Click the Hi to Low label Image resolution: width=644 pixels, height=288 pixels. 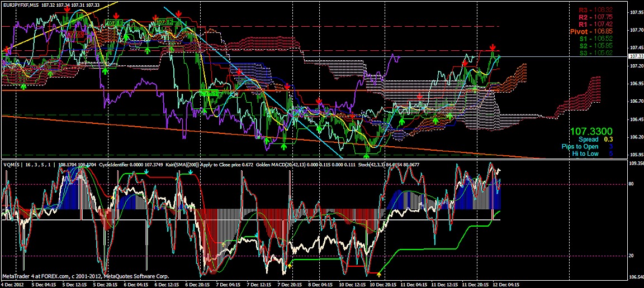(586, 154)
